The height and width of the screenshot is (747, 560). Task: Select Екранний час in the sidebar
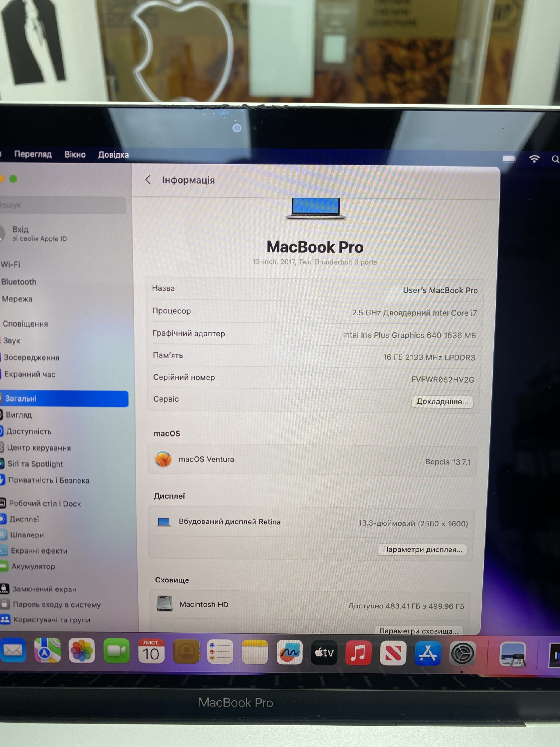coord(30,374)
